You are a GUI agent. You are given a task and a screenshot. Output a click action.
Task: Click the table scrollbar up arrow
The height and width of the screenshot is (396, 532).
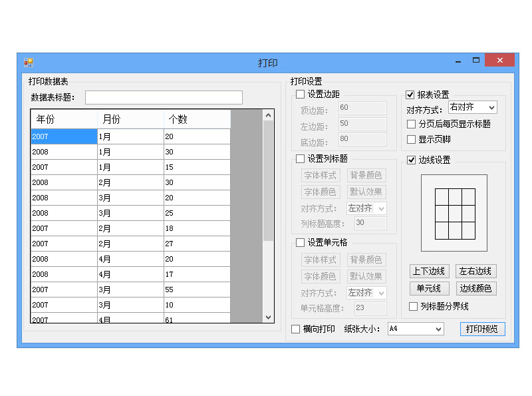coord(269,115)
